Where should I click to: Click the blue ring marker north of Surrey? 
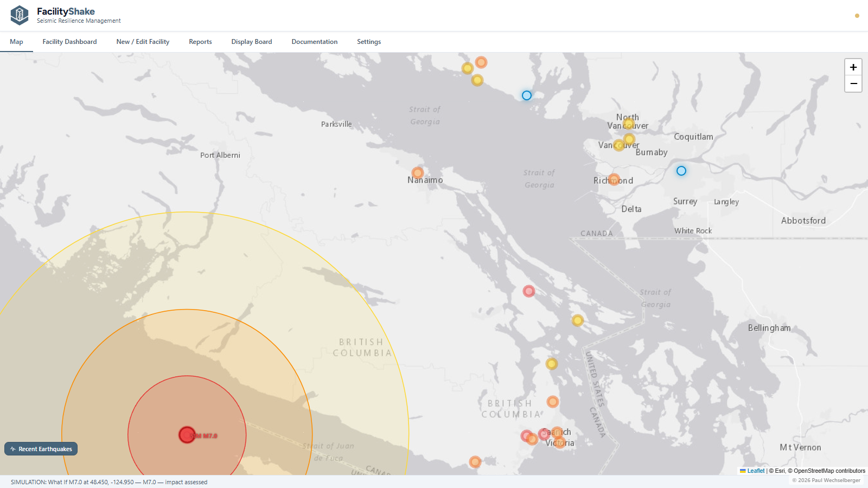(681, 171)
